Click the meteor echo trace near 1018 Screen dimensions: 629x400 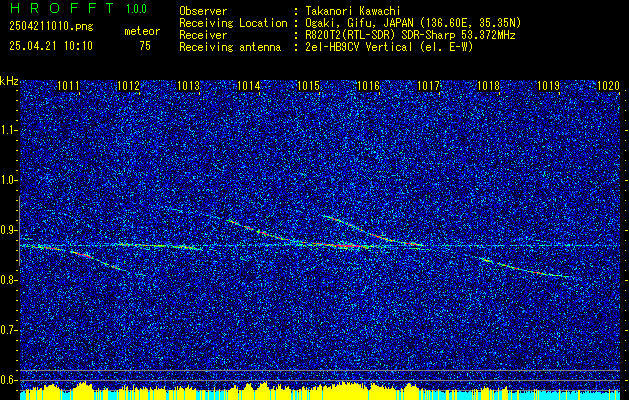point(525,268)
